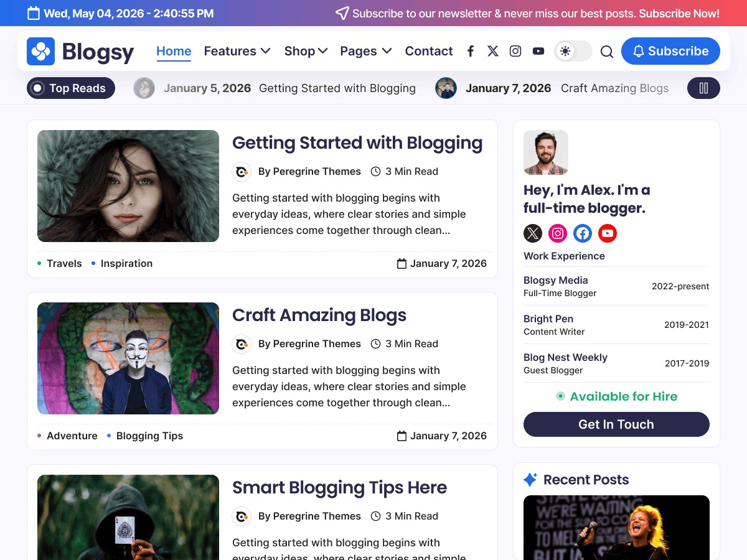
Task: Click the Facebook icon in Alex's profile
Action: 583,233
